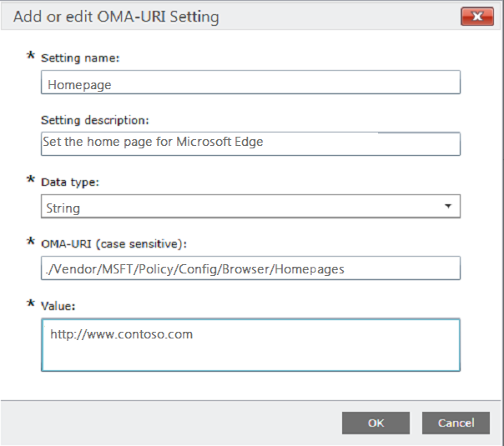
Task: Click the required asterisk beside Data type
Action: (32, 179)
